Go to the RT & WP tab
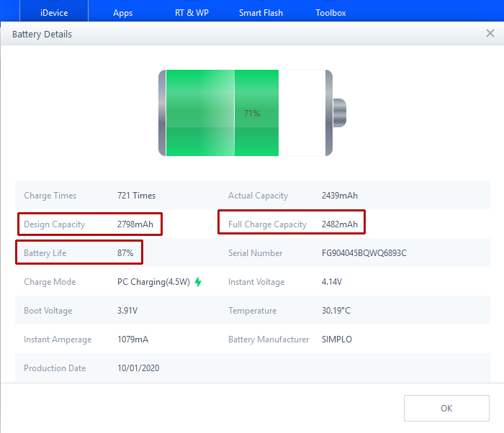 coord(192,13)
